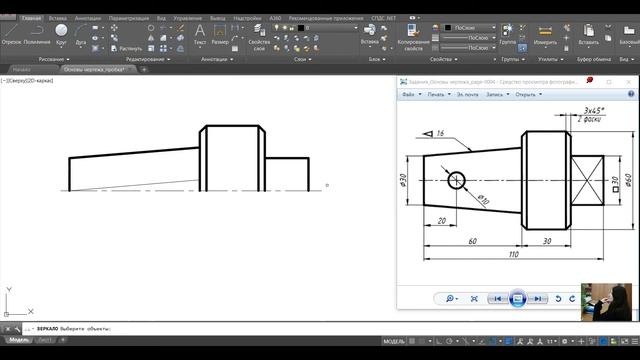
Task: Open the Аннотации ribbon tab
Action: (x=88, y=18)
